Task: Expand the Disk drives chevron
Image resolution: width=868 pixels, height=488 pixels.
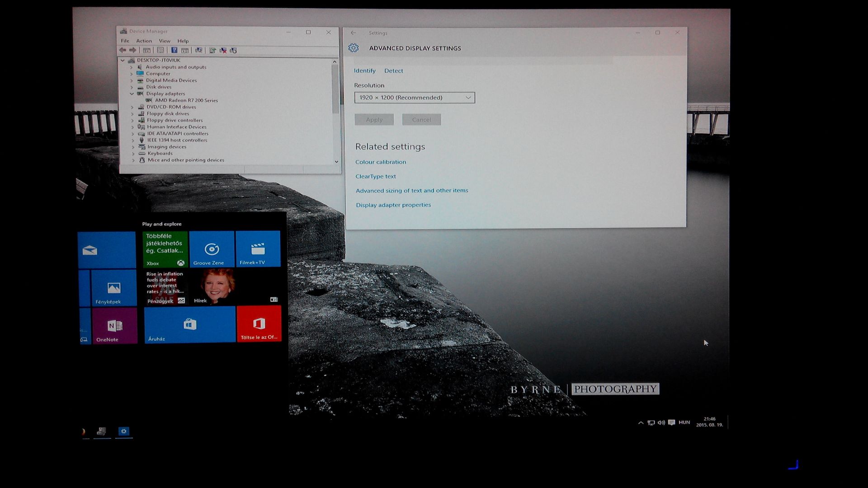Action: pos(132,87)
